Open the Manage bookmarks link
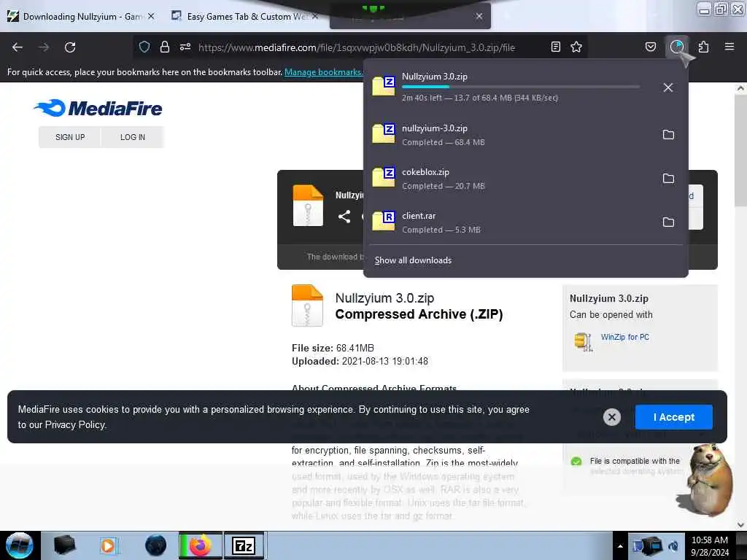This screenshot has height=560, width=747. 323,72
